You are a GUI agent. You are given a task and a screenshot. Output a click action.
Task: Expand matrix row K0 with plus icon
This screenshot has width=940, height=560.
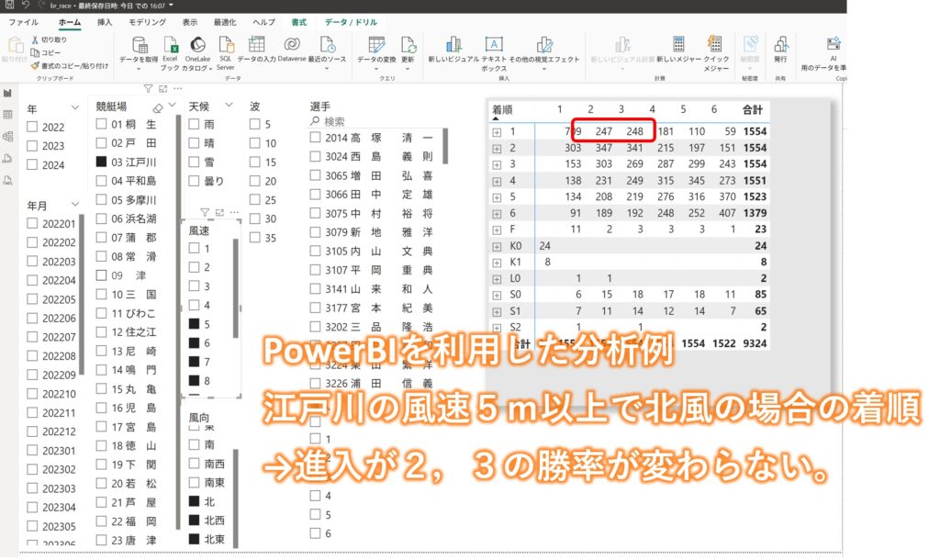click(x=497, y=246)
